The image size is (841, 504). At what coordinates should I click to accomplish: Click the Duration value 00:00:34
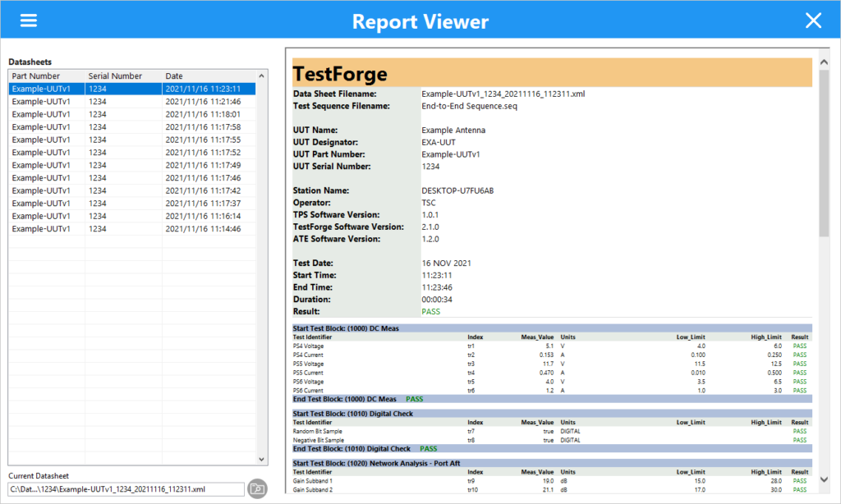[x=437, y=300]
